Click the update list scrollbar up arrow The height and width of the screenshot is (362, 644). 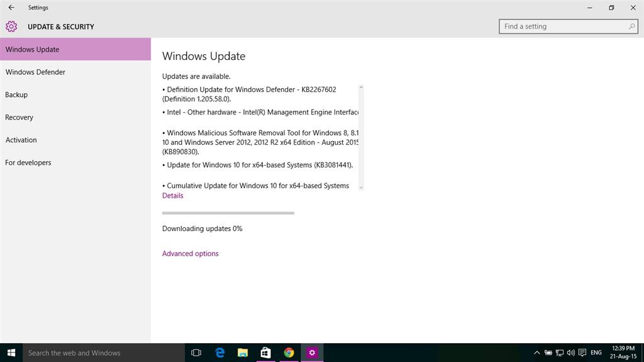pos(361,88)
